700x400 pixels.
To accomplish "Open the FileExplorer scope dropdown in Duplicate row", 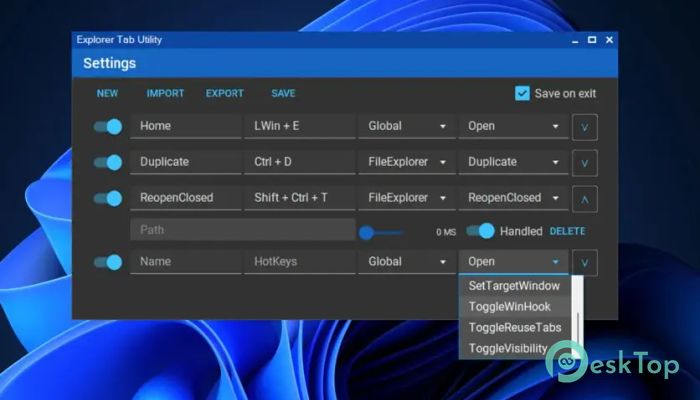I will pyautogui.click(x=407, y=162).
